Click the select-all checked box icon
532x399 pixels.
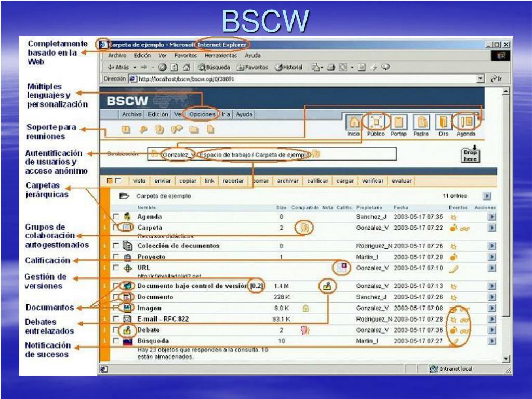110,181
